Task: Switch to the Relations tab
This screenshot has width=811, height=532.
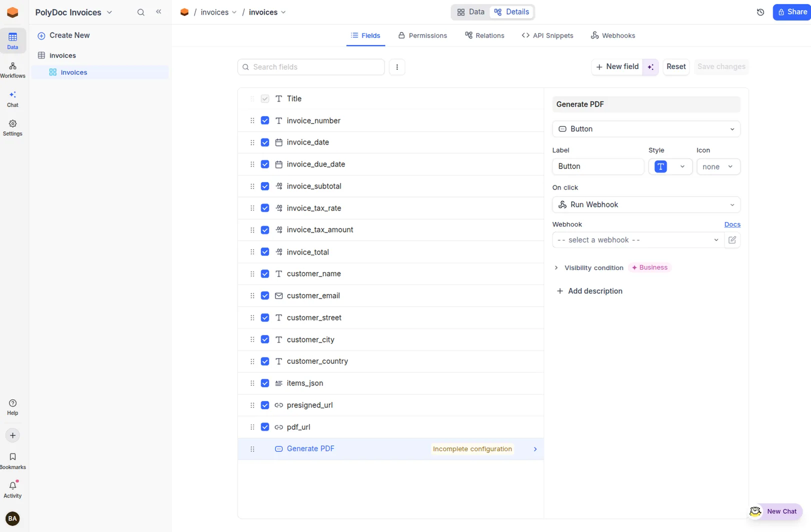Action: [484, 35]
